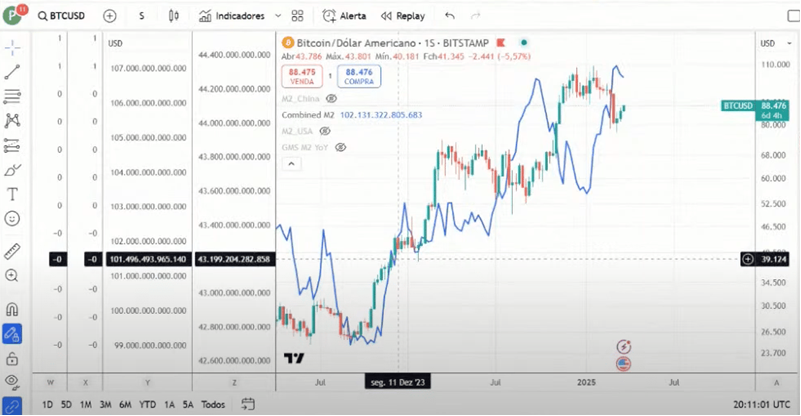The height and width of the screenshot is (416, 801).
Task: Select the YTD date range
Action: pyautogui.click(x=148, y=405)
